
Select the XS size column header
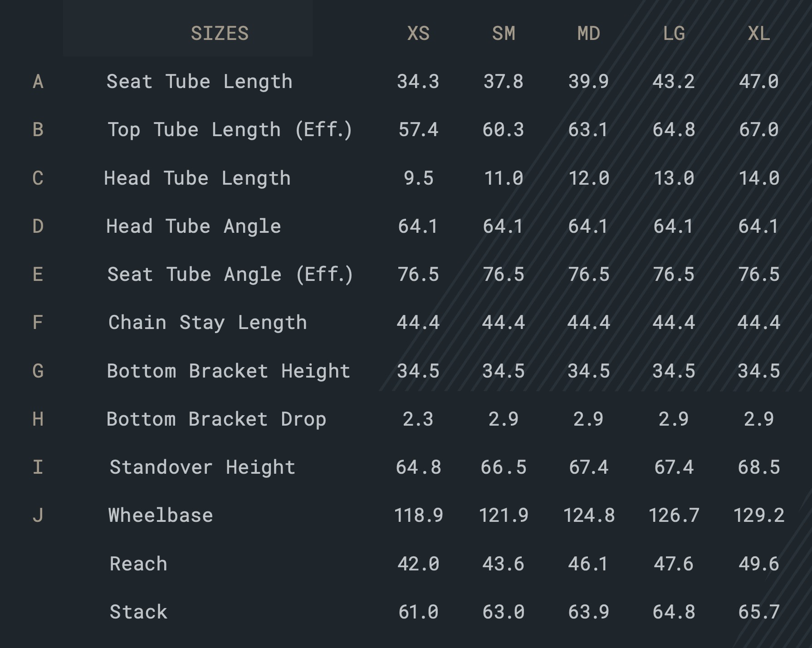point(418,34)
